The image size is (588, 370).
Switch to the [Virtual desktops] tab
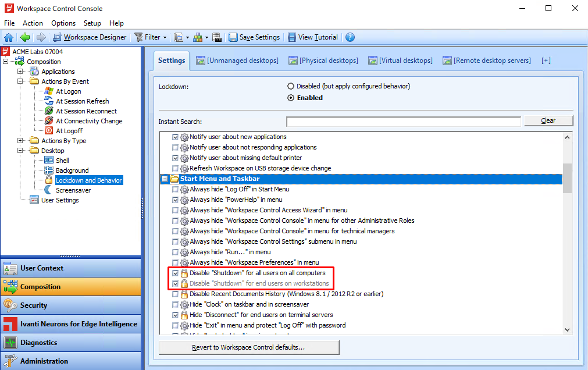401,61
